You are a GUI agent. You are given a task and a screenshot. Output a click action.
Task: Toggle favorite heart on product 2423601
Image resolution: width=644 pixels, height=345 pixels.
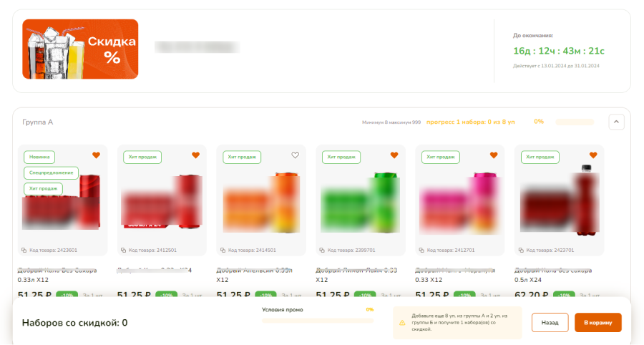coord(96,155)
